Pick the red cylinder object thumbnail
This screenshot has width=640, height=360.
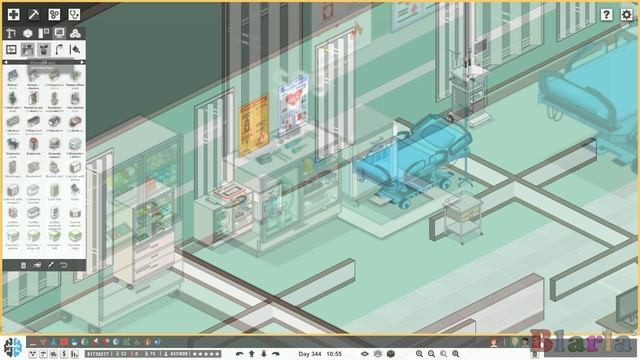coord(33,144)
